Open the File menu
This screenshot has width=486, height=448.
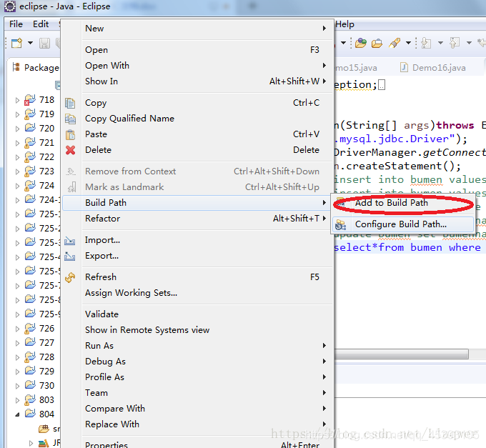pyautogui.click(x=16, y=24)
